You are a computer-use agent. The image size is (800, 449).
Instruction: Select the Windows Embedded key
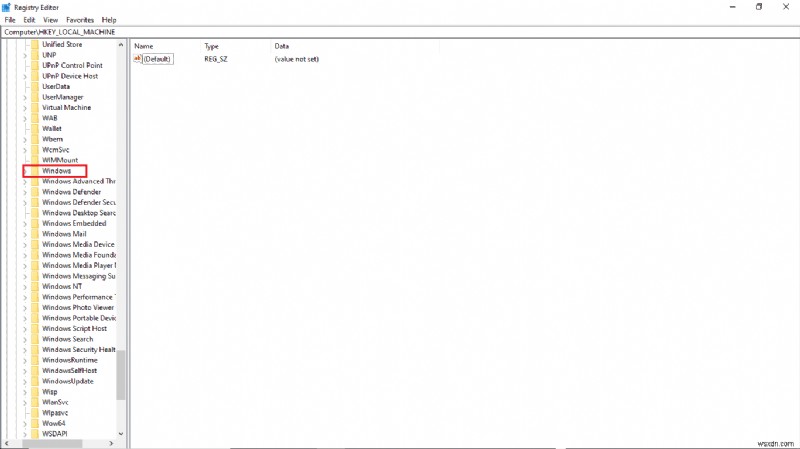click(x=74, y=223)
